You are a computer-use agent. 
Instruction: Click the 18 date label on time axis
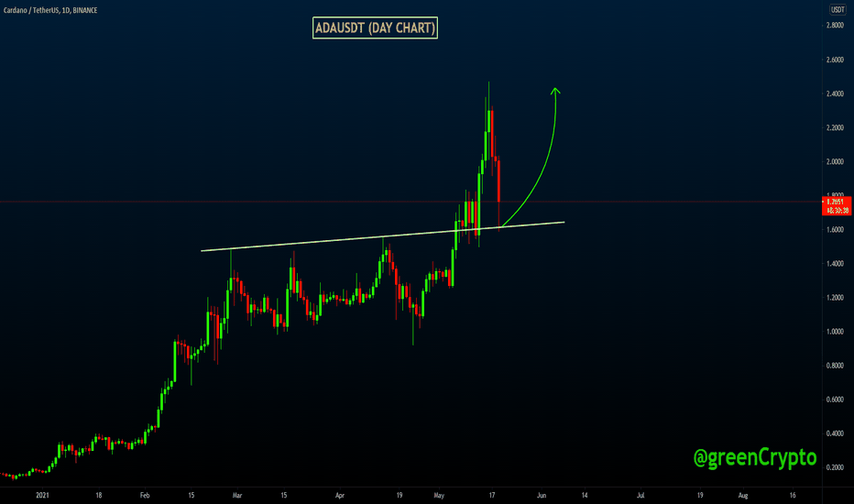pyautogui.click(x=99, y=495)
